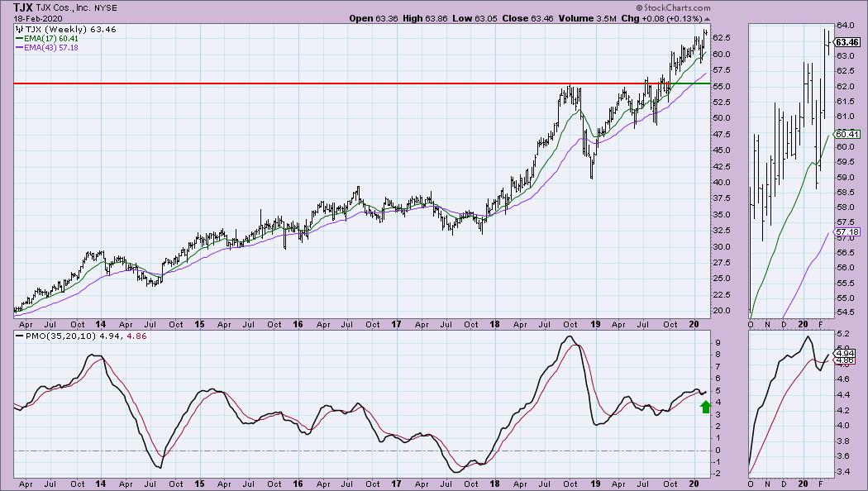Click the boxed 63.46 price tag in zoom panel
Image resolution: width=868 pixels, height=491 pixels.
click(847, 42)
